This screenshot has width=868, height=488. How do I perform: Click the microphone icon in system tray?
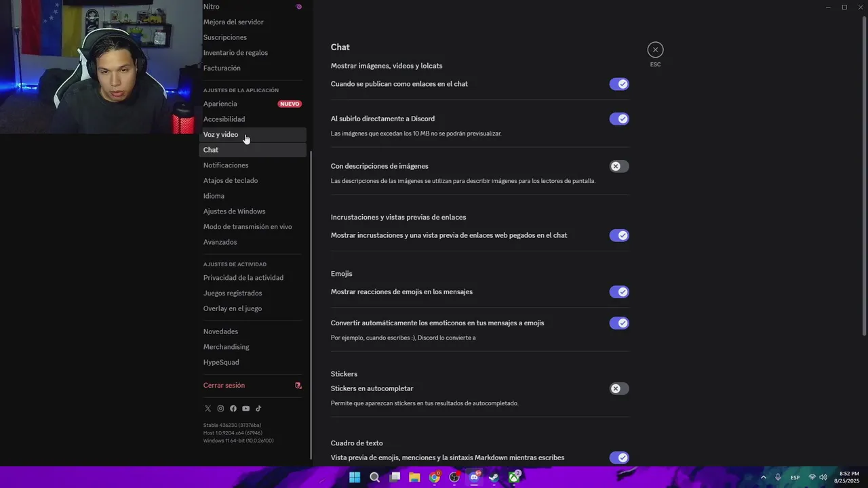point(778,477)
